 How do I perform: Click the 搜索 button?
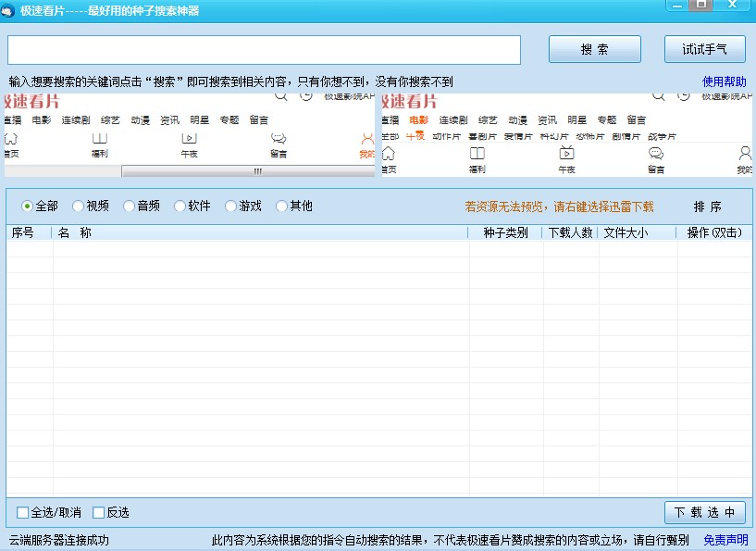(594, 49)
